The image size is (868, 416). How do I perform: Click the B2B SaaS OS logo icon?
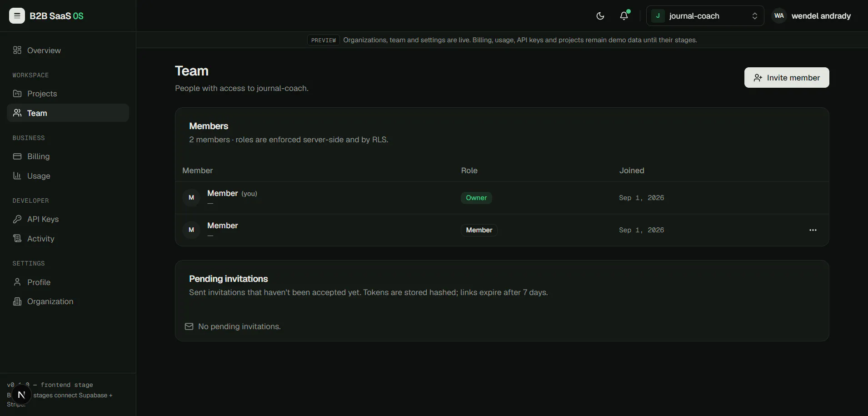[17, 16]
